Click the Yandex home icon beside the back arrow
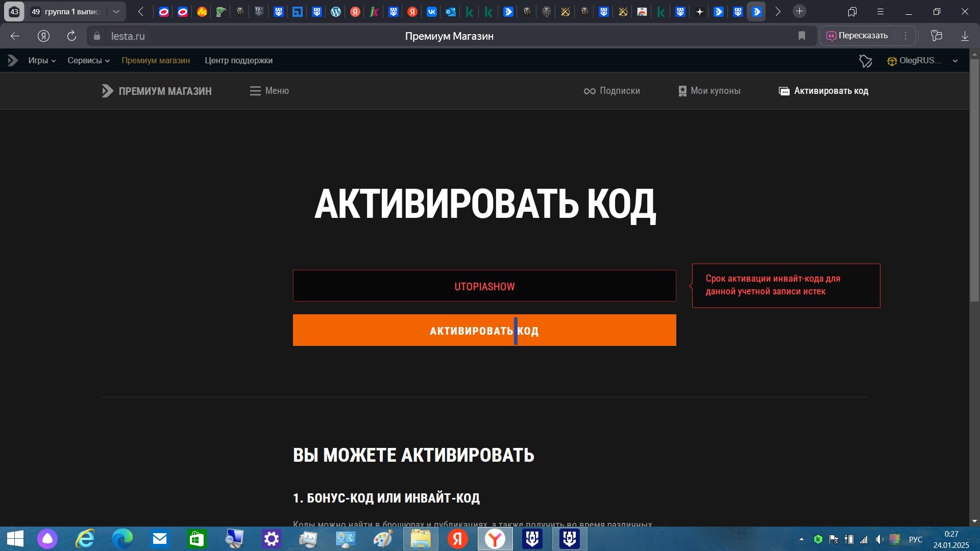The height and width of the screenshot is (551, 980). coord(43,36)
